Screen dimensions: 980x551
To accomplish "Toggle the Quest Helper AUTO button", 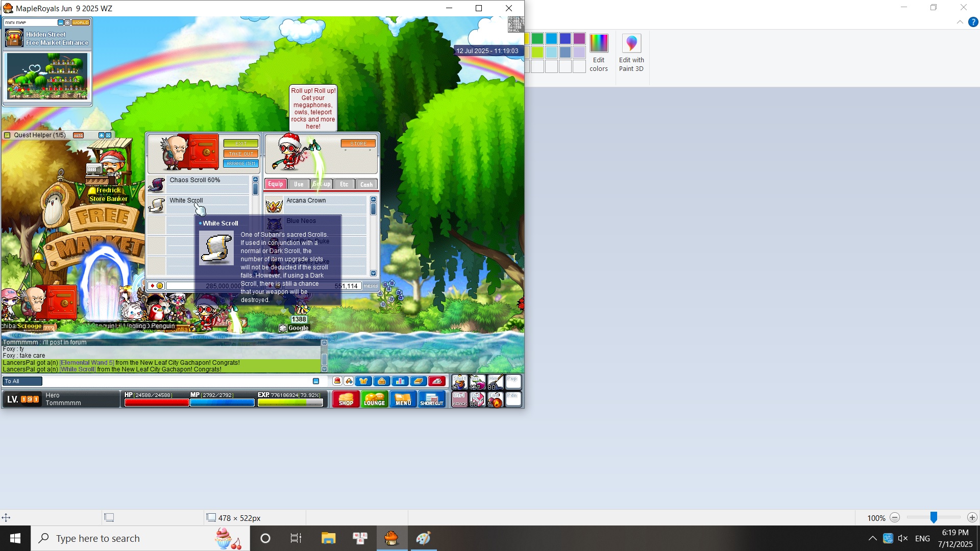I will [78, 135].
